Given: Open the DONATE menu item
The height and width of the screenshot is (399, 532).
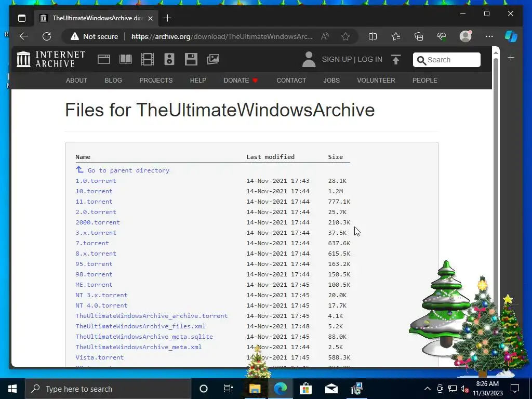Looking at the screenshot, I should point(241,81).
